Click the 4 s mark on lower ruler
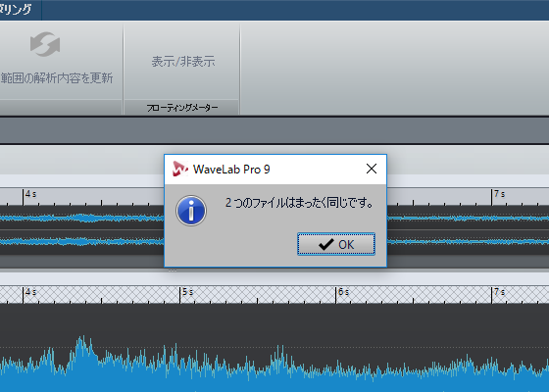Image resolution: width=549 pixels, height=392 pixels. click(x=30, y=292)
